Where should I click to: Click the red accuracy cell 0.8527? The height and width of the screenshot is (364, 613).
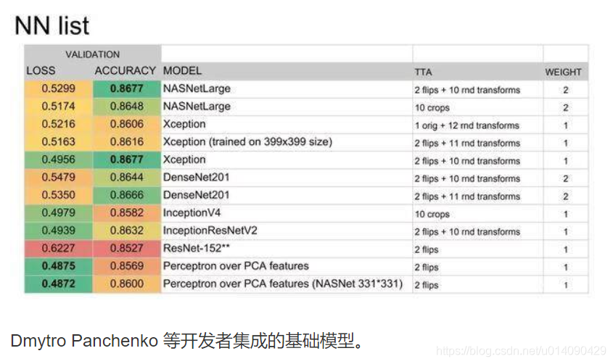click(x=127, y=249)
